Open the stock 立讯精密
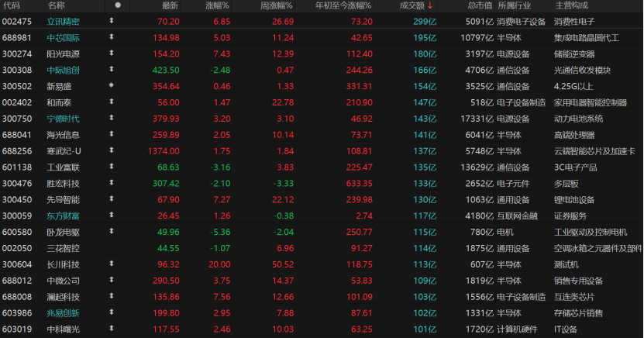The image size is (644, 338). click(63, 22)
